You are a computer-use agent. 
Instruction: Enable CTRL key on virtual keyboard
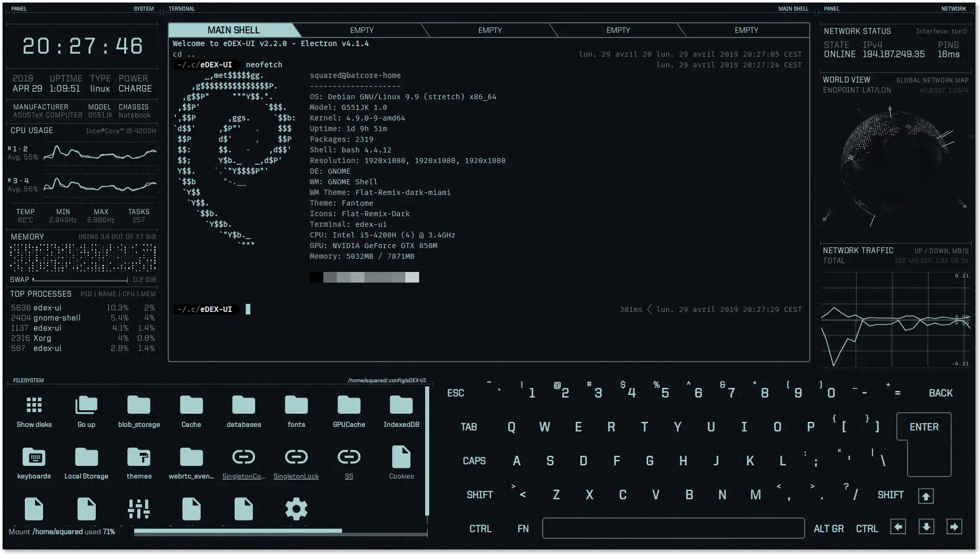click(481, 529)
